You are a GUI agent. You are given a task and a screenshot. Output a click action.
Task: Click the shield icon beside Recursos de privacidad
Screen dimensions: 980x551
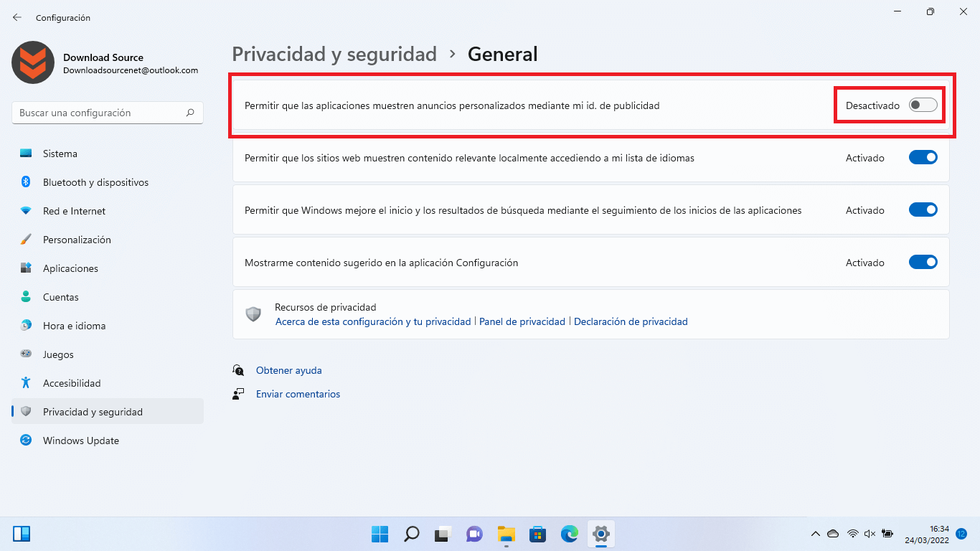point(253,314)
